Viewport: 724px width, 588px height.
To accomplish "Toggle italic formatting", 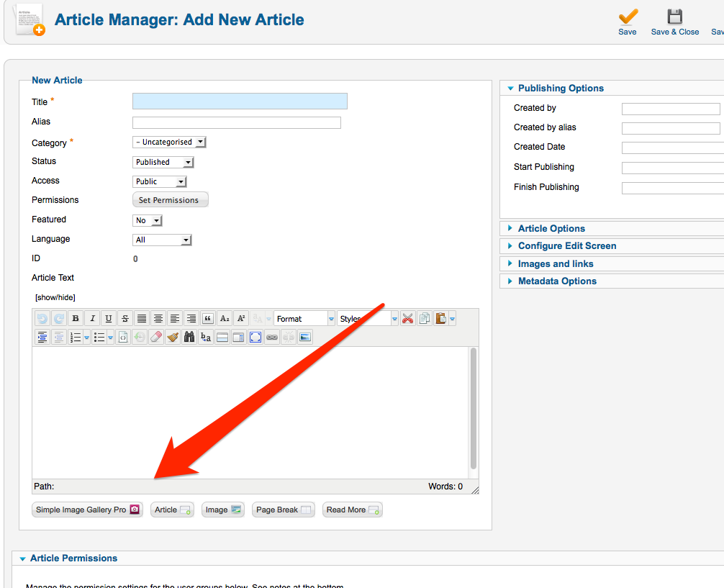I will pyautogui.click(x=92, y=319).
